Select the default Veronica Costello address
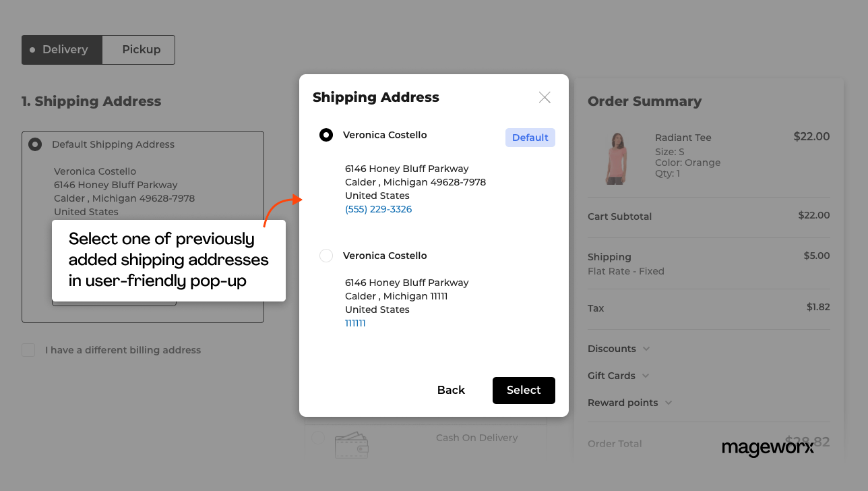868x491 pixels. 326,134
